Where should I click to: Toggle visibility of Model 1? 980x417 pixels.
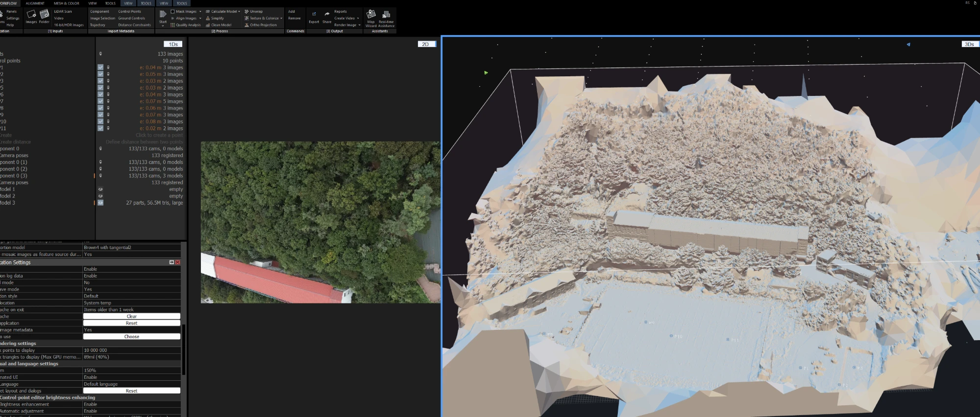click(100, 189)
